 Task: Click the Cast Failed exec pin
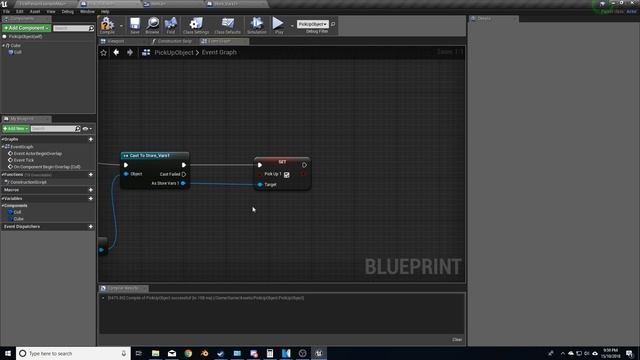click(x=184, y=174)
